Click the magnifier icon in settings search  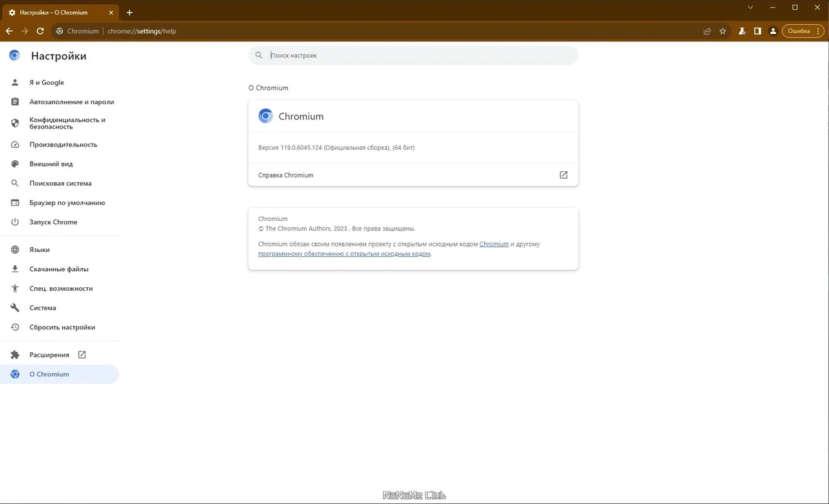pyautogui.click(x=259, y=55)
